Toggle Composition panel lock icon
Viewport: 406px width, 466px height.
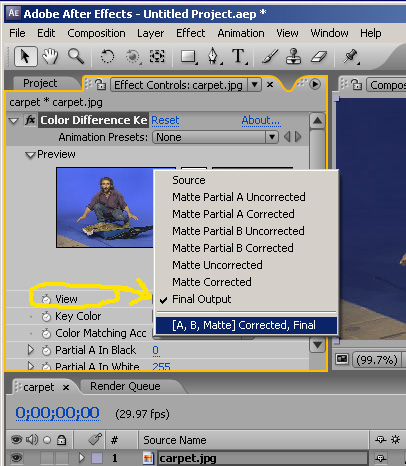pyautogui.click(x=357, y=85)
